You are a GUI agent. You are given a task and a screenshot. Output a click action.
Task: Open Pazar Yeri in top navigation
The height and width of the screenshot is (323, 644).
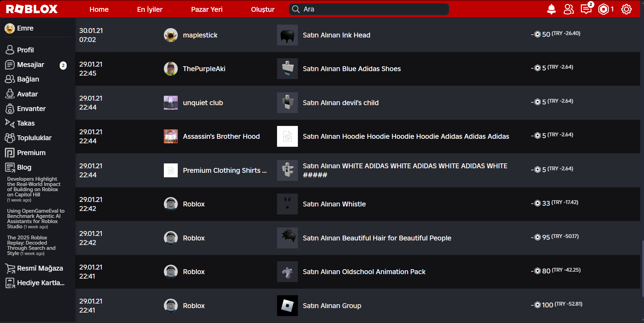click(x=207, y=9)
